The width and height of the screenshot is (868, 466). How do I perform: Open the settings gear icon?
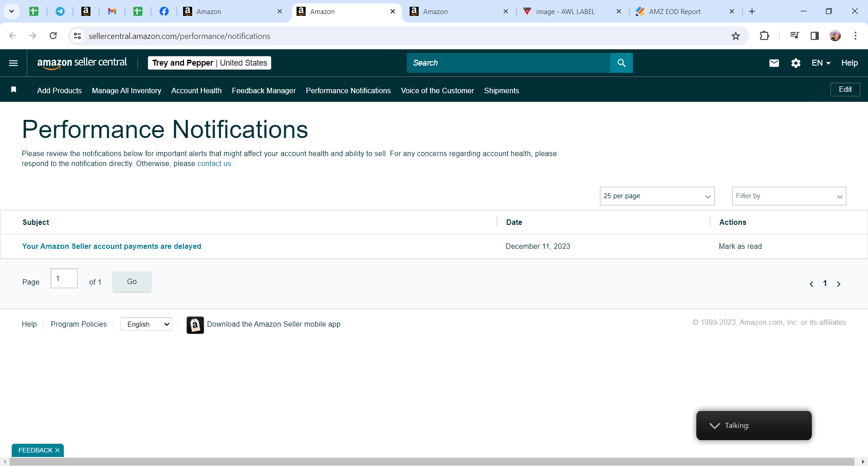pyautogui.click(x=796, y=63)
